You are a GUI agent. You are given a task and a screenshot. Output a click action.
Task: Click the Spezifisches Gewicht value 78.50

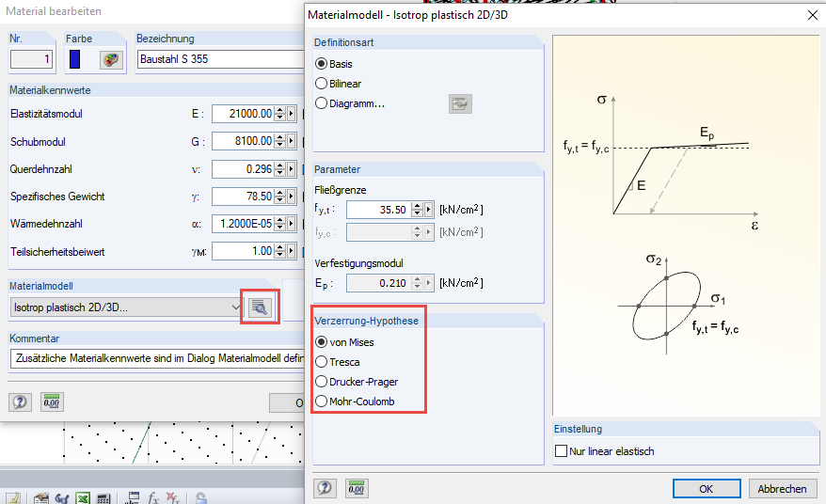coord(244,197)
